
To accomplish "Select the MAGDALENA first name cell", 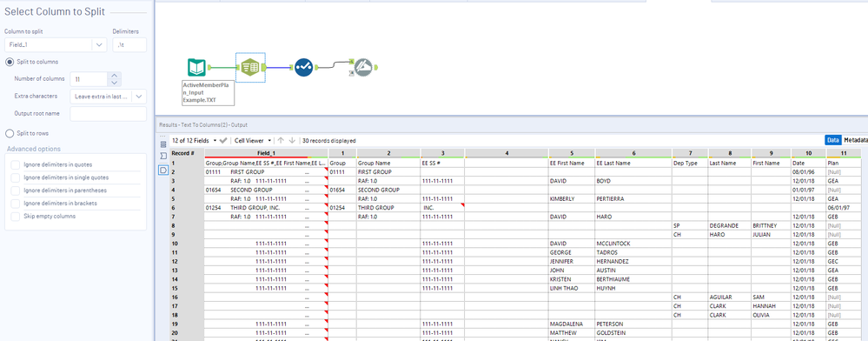I will click(x=572, y=324).
